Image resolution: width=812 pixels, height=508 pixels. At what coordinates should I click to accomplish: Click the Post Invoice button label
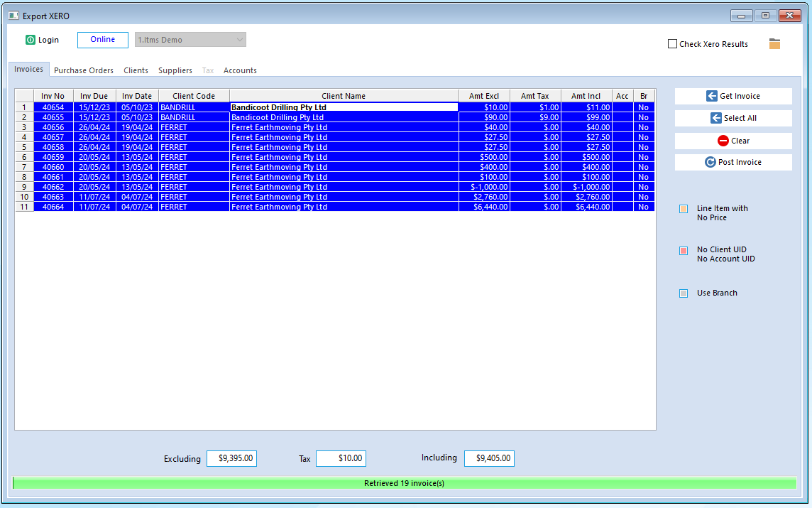pyautogui.click(x=740, y=162)
